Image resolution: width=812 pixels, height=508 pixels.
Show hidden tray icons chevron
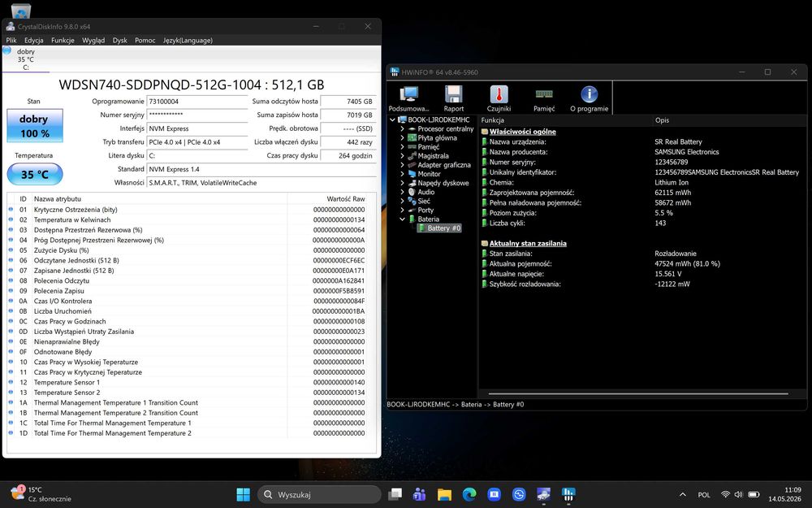[683, 494]
